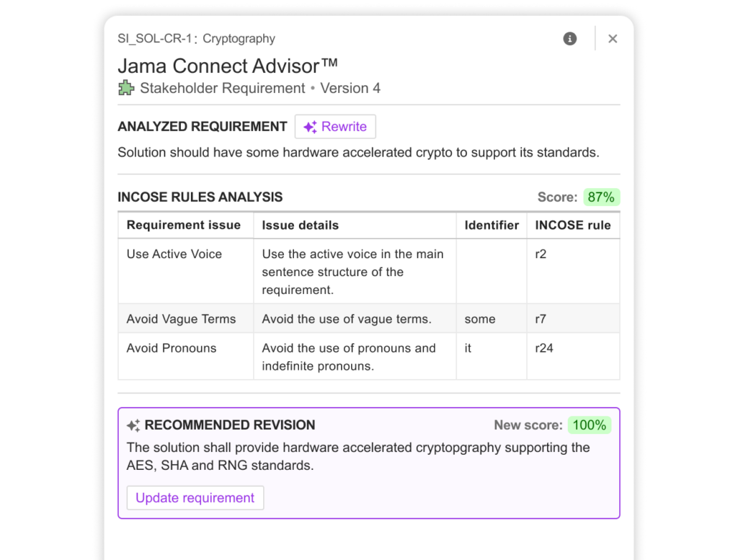The image size is (738, 560).
Task: Click the Rewrite button
Action: point(335,127)
